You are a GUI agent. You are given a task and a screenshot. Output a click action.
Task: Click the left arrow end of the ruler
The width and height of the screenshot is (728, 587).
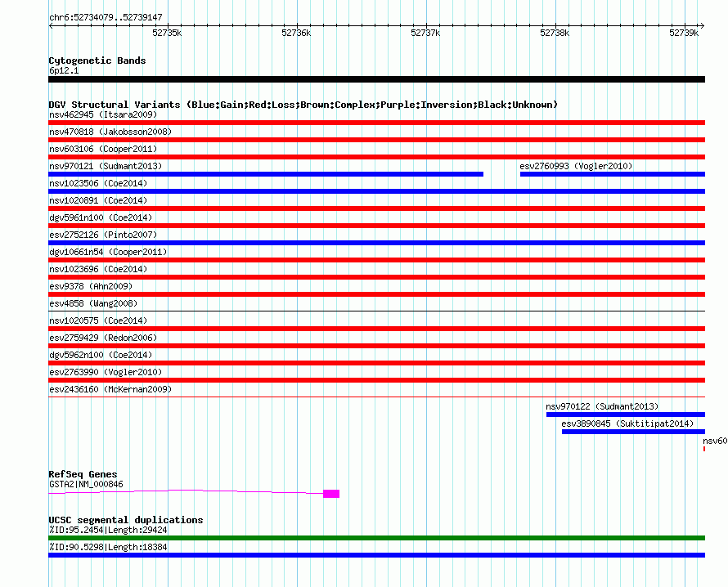coord(51,26)
